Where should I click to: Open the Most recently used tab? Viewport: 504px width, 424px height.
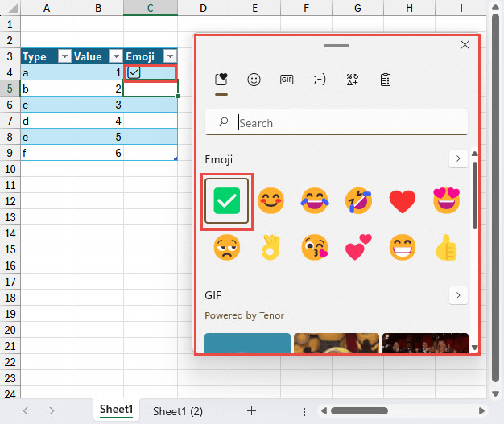[221, 80]
